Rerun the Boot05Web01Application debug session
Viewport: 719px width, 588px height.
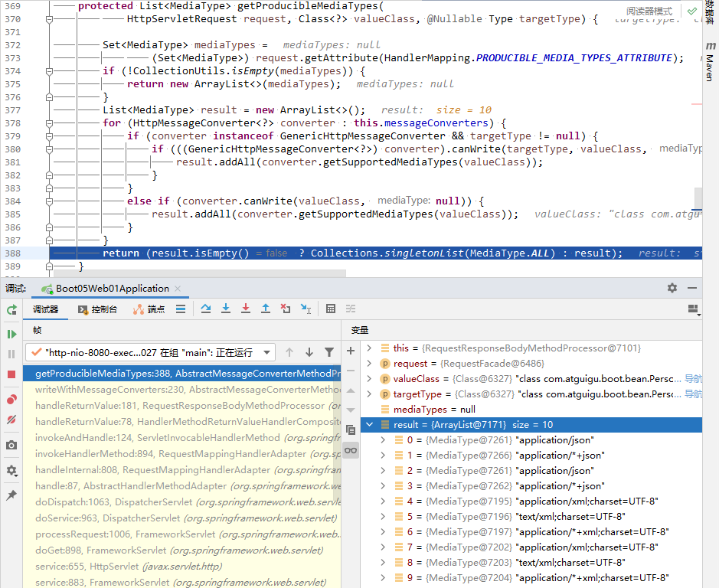(12, 310)
